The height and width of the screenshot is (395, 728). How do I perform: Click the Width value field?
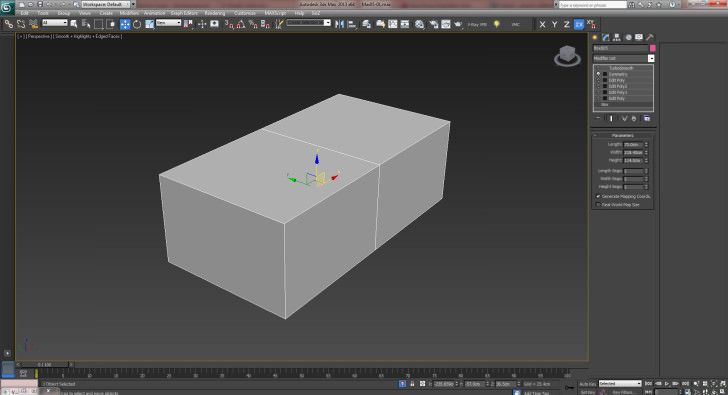[633, 152]
